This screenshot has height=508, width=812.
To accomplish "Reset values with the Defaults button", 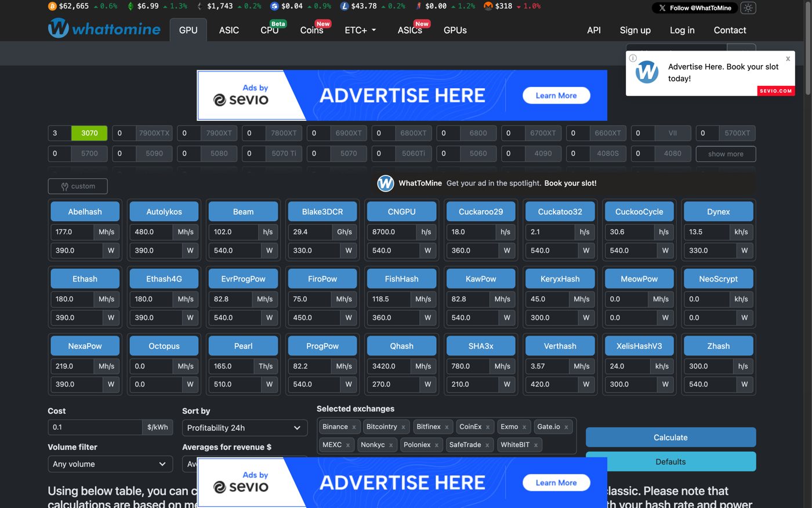I will 670,462.
